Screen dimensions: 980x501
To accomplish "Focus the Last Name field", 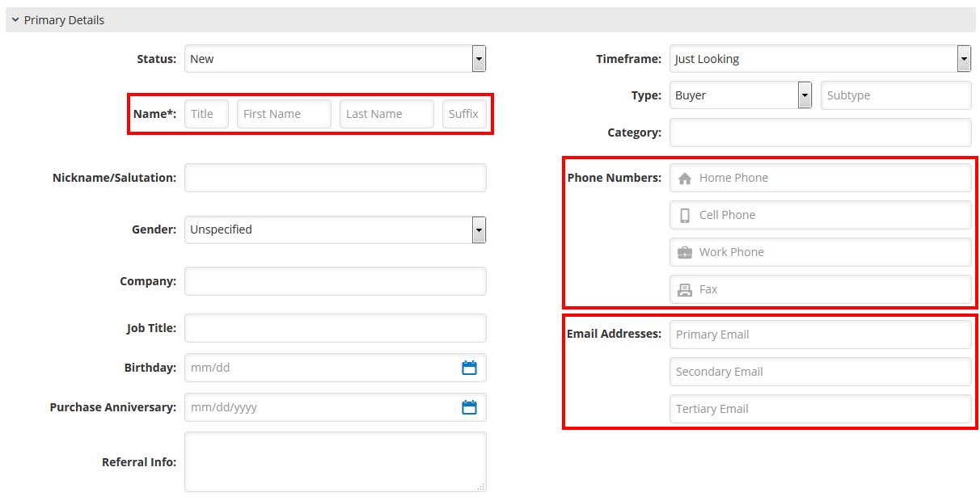I will (x=387, y=114).
